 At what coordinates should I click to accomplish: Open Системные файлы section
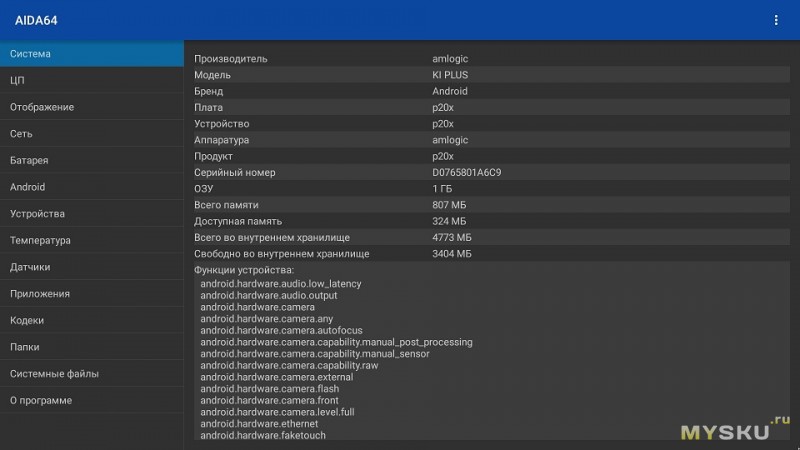(x=92, y=373)
